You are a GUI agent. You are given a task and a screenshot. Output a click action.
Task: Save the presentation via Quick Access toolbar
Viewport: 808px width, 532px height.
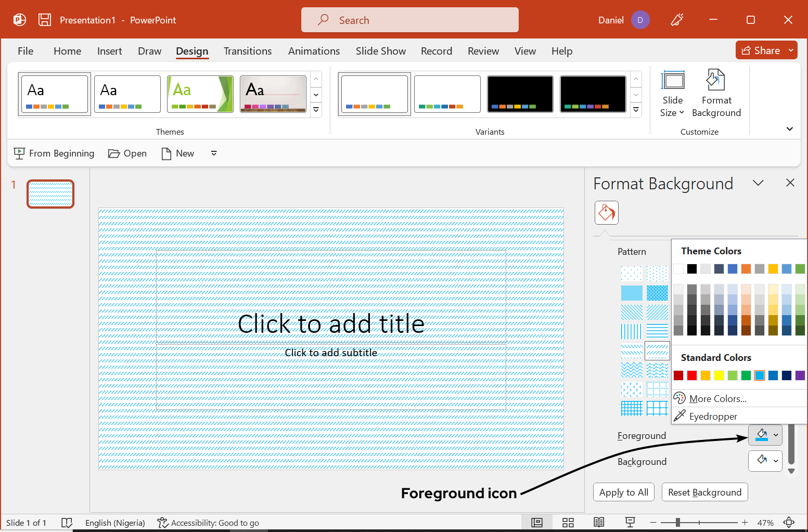45,19
